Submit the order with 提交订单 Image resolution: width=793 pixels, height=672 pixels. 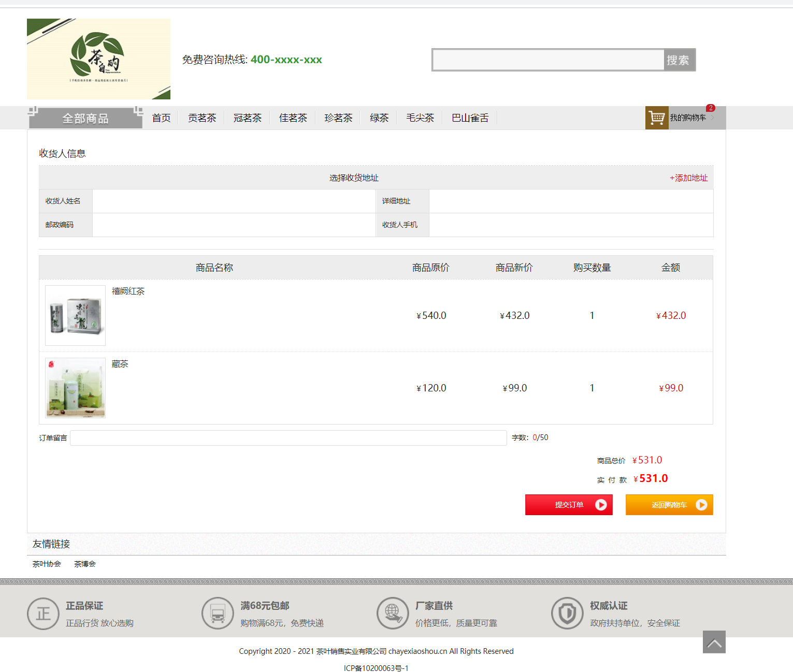tap(569, 505)
